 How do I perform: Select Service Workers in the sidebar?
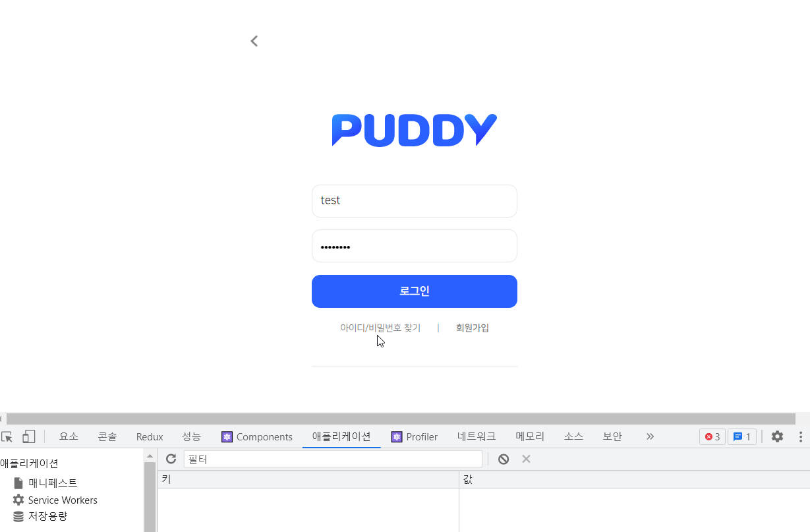(63, 500)
